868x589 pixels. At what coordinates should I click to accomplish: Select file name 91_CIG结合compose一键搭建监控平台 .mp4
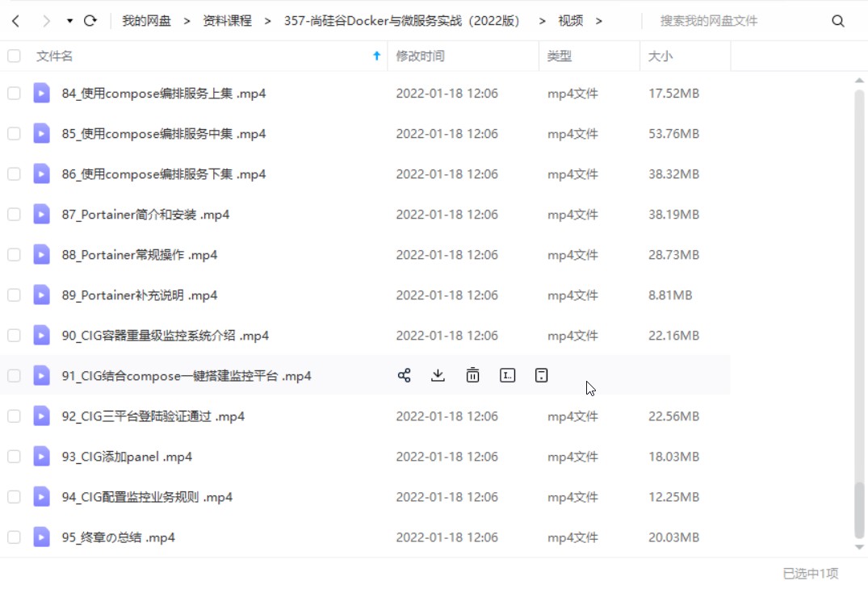click(x=187, y=376)
